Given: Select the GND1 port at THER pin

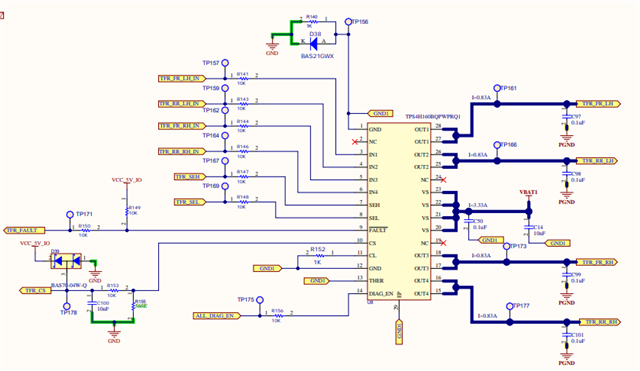Looking at the screenshot, I should (316, 281).
